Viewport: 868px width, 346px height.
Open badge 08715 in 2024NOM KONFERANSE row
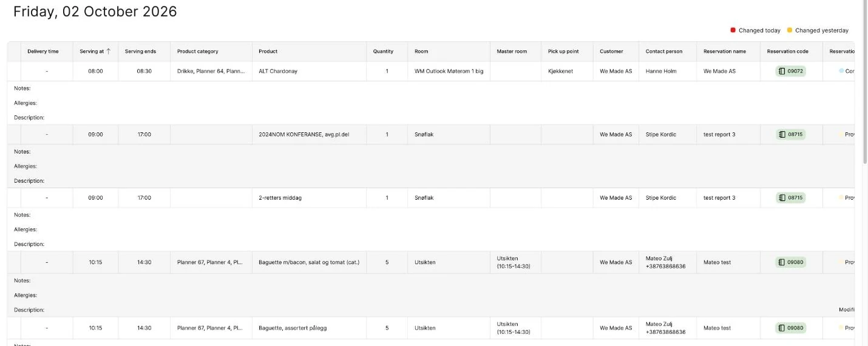point(790,134)
